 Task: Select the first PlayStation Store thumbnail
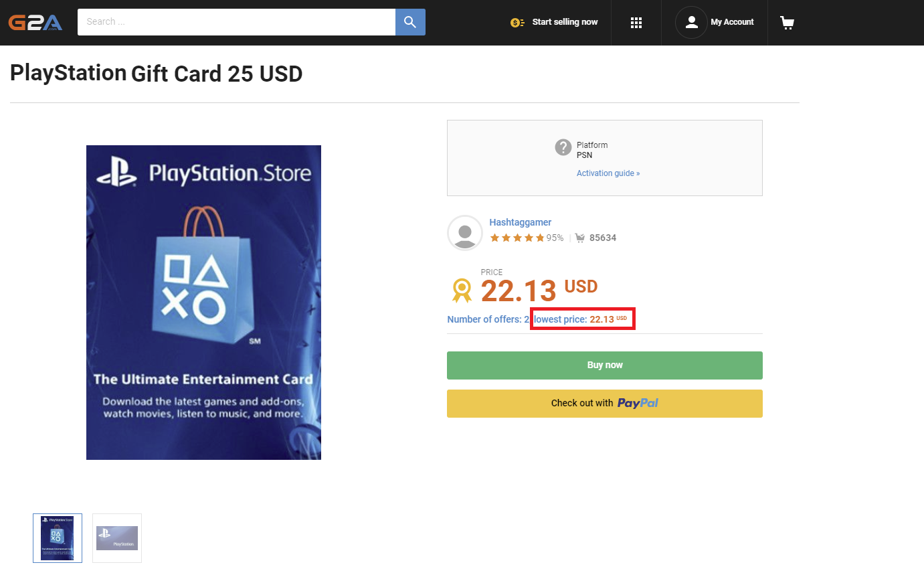tap(58, 538)
